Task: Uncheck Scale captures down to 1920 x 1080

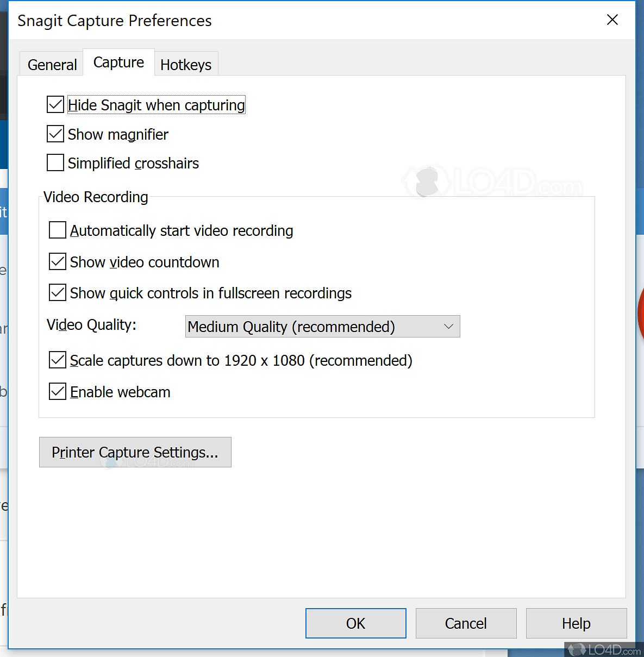Action: (x=57, y=360)
